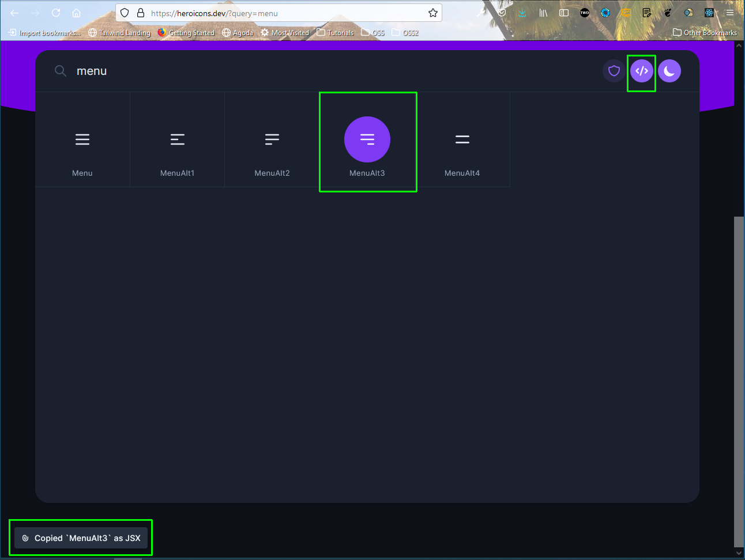Screen dimensions: 745x560
Task: Copy the Menu icon
Action: click(x=82, y=139)
